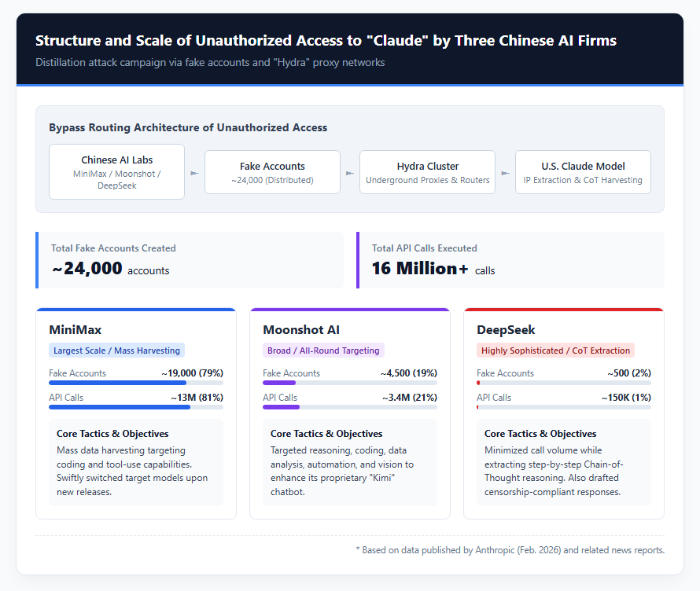Click the "~4,500 (19%)" value
Screen dimensions: 700x591
click(x=408, y=373)
